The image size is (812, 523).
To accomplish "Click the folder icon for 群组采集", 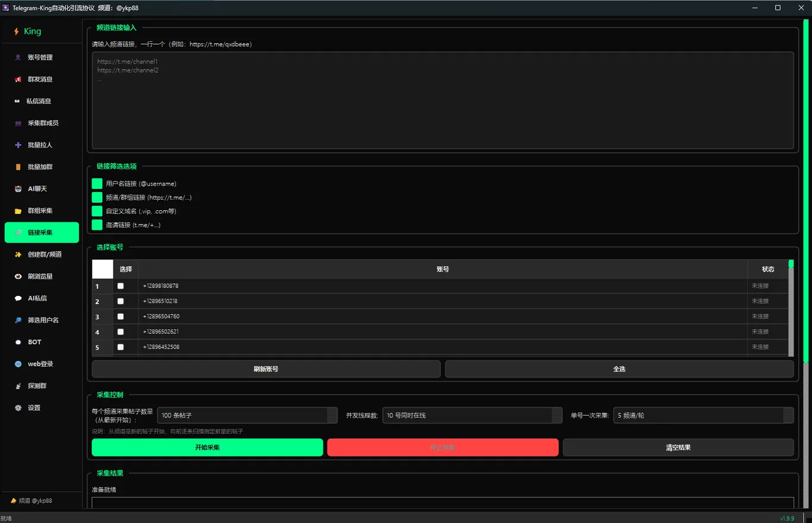I will 18,211.
